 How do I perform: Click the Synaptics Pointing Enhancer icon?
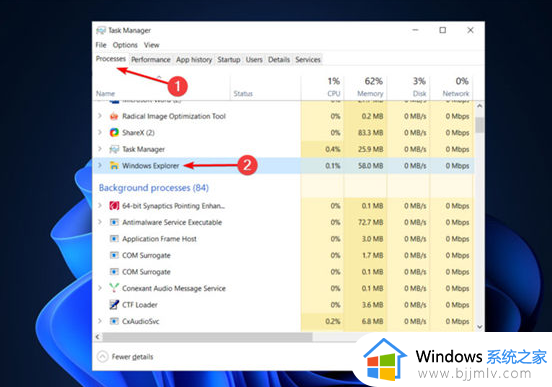114,206
